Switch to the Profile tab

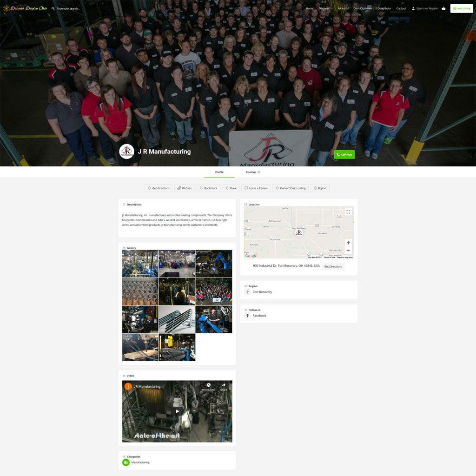(219, 172)
